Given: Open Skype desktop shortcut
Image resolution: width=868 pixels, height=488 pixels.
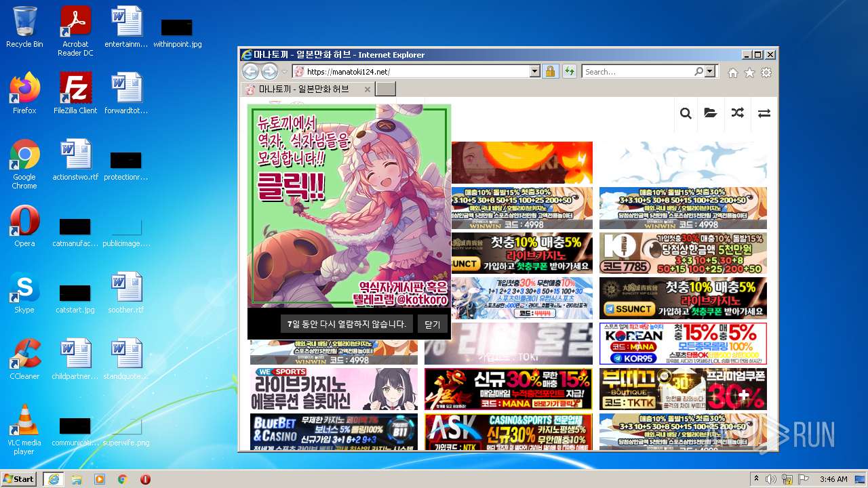Looking at the screenshot, I should 24,293.
